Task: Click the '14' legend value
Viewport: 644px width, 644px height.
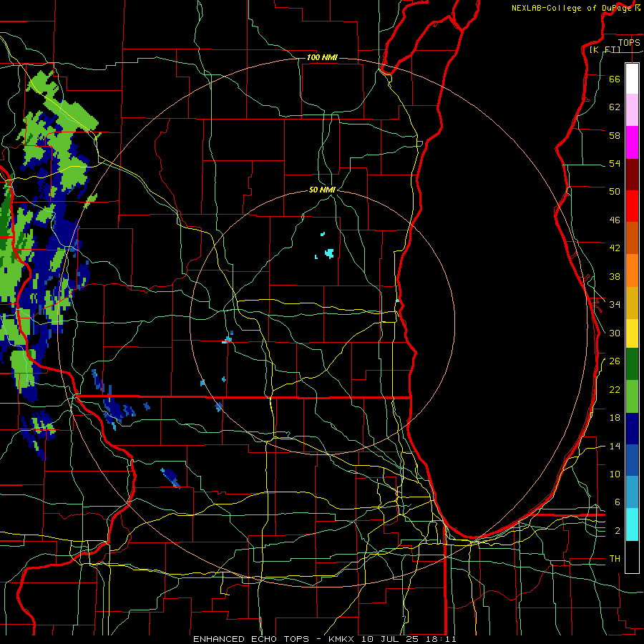Action: click(x=615, y=446)
